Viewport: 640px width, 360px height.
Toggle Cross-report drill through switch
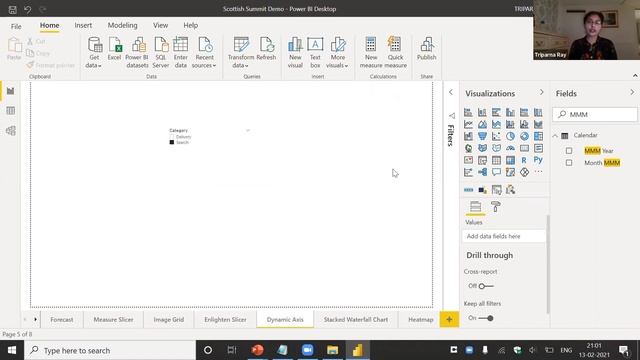(486, 286)
